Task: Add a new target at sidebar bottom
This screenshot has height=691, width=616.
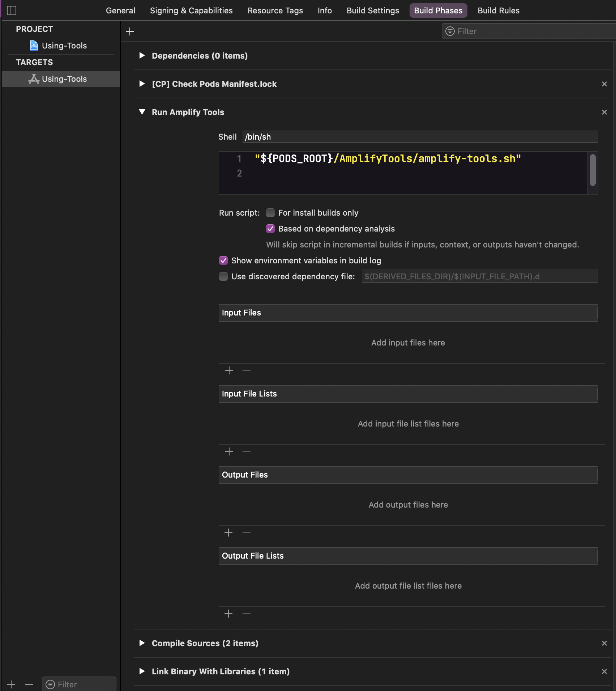Action: (x=11, y=684)
